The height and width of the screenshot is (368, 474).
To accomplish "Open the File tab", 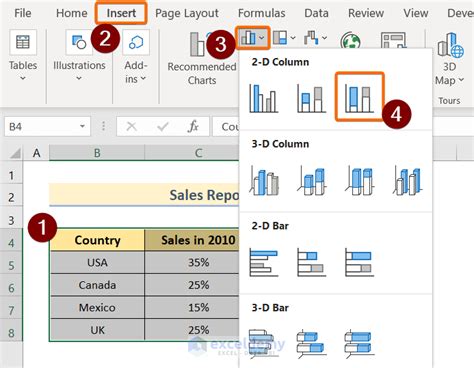I will click(x=23, y=13).
